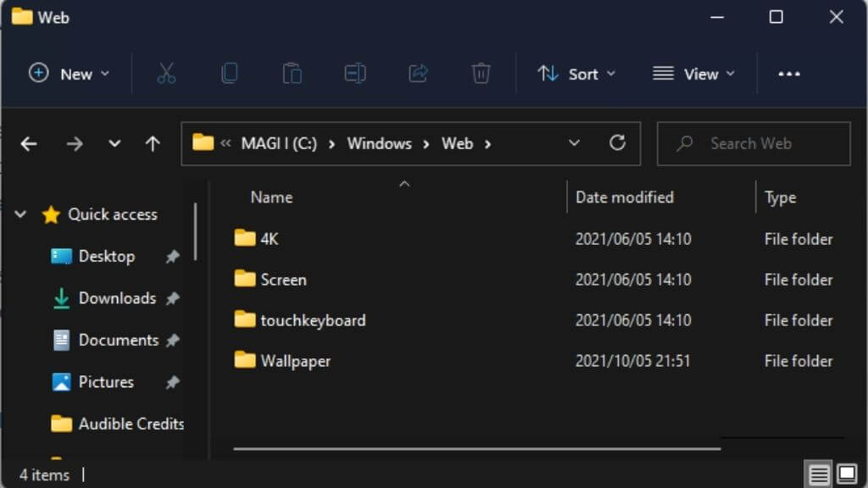Screen dimensions: 868x488
Task: Click the Share icon
Action: (x=418, y=73)
